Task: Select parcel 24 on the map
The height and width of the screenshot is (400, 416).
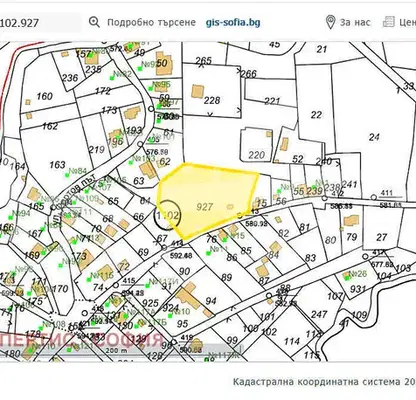Action: click(374, 137)
